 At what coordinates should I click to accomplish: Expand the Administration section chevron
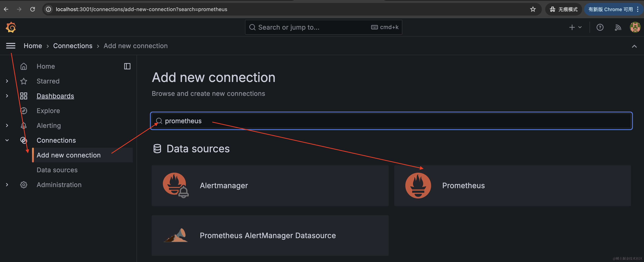tap(7, 185)
